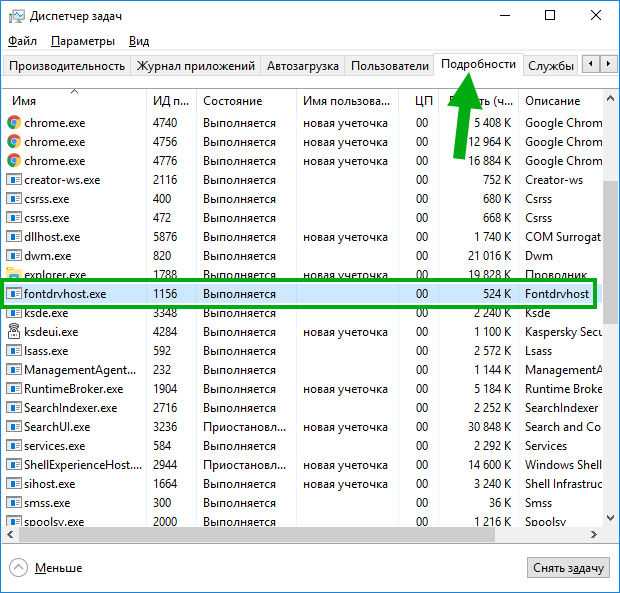Click memory value 21 016 K

click(490, 256)
